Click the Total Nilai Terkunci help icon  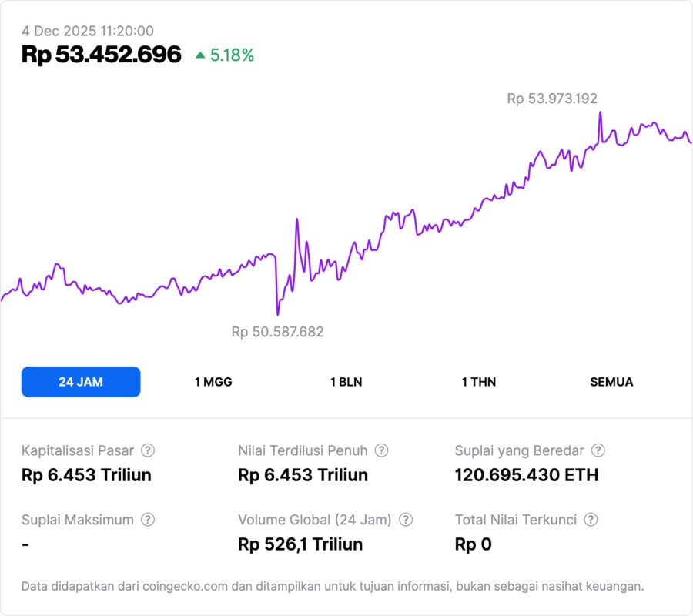[x=591, y=520]
